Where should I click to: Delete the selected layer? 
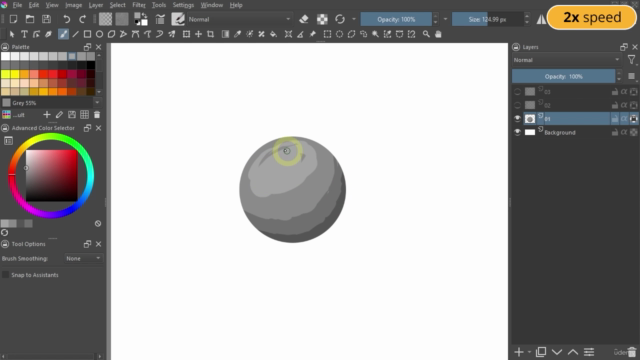tap(632, 352)
